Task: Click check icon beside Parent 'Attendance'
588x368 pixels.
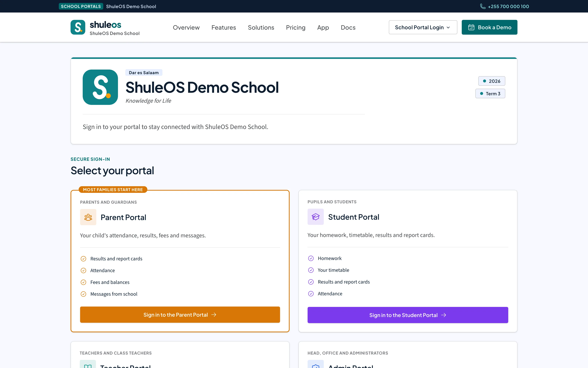Action: pyautogui.click(x=83, y=270)
